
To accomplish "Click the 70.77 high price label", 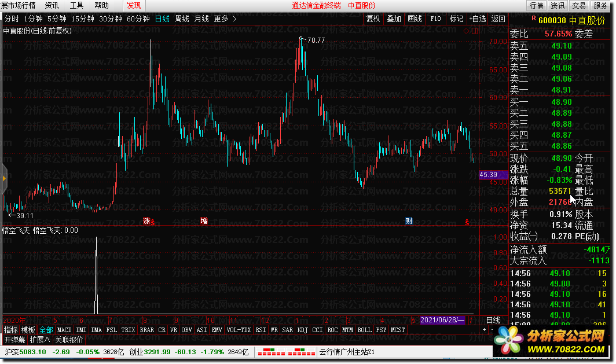I will pos(316,40).
